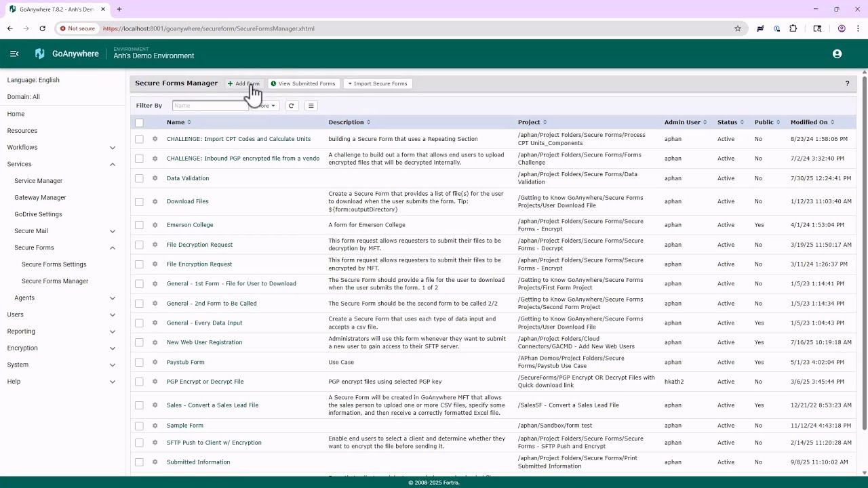Expand the Agents submenu

[x=113, y=298]
